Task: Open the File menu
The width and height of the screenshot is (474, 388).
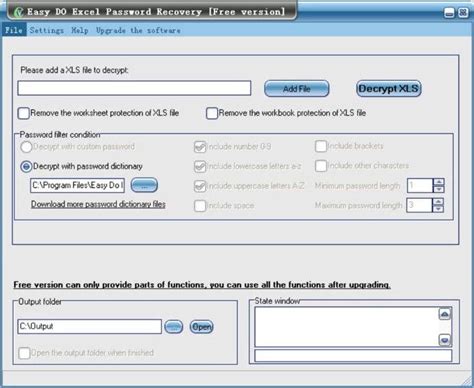Action: [x=14, y=30]
